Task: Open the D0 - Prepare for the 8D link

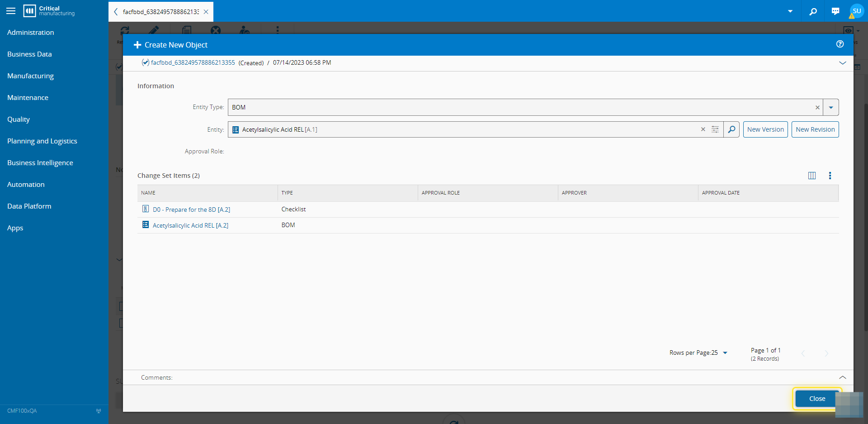Action: [x=191, y=210]
